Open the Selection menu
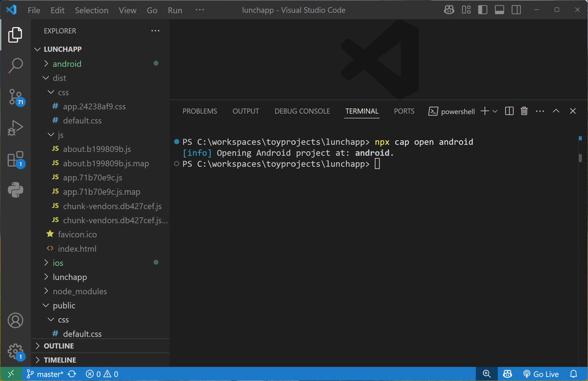Viewport: 588px width, 381px height. click(x=91, y=10)
